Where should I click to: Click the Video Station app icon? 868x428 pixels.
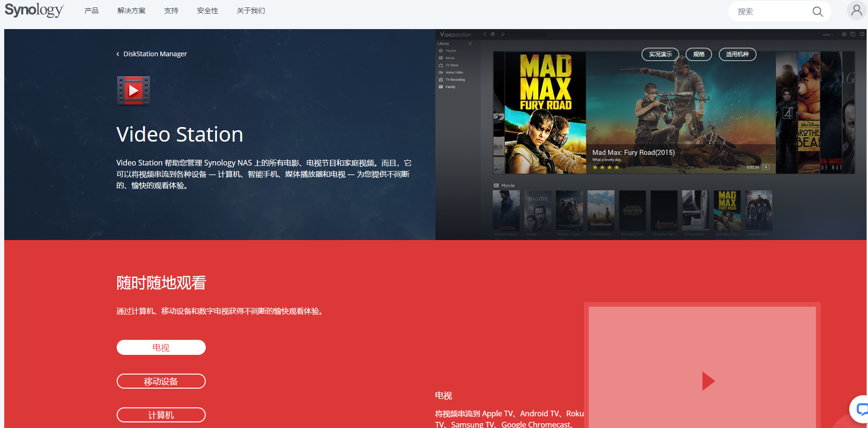(x=134, y=90)
